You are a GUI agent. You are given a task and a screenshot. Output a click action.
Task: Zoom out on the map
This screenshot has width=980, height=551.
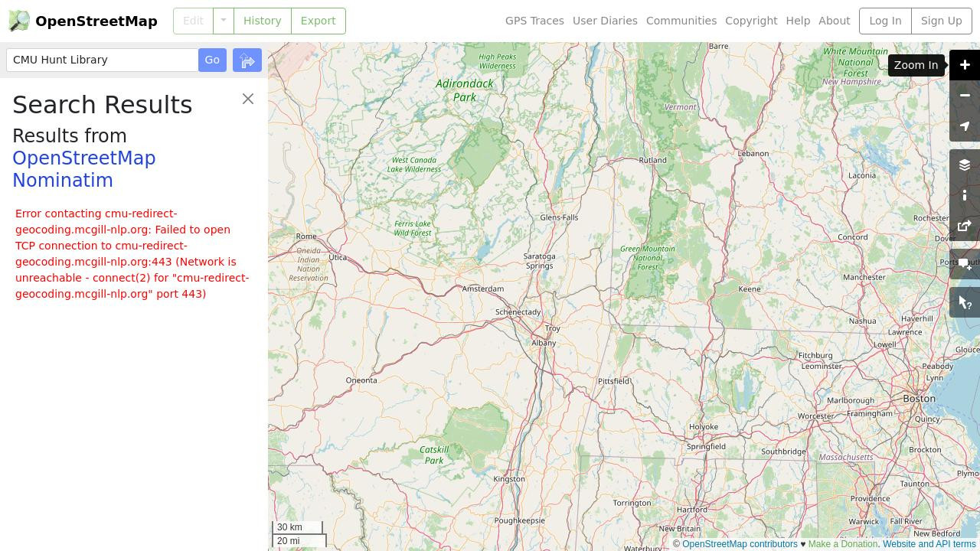click(965, 96)
